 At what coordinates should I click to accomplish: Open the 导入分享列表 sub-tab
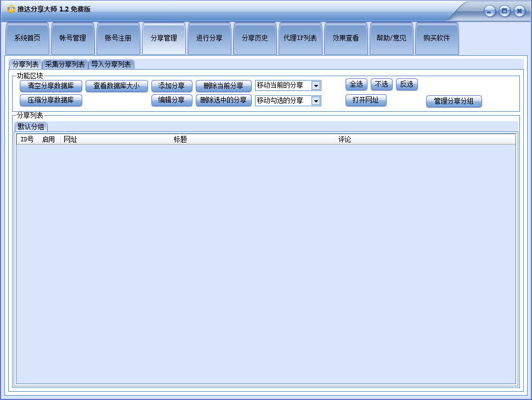pyautogui.click(x=111, y=65)
